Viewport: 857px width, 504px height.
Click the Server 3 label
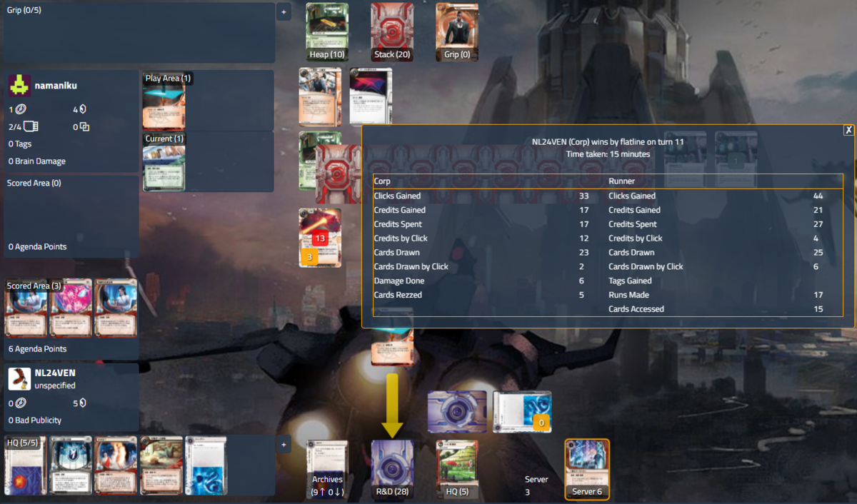point(536,485)
